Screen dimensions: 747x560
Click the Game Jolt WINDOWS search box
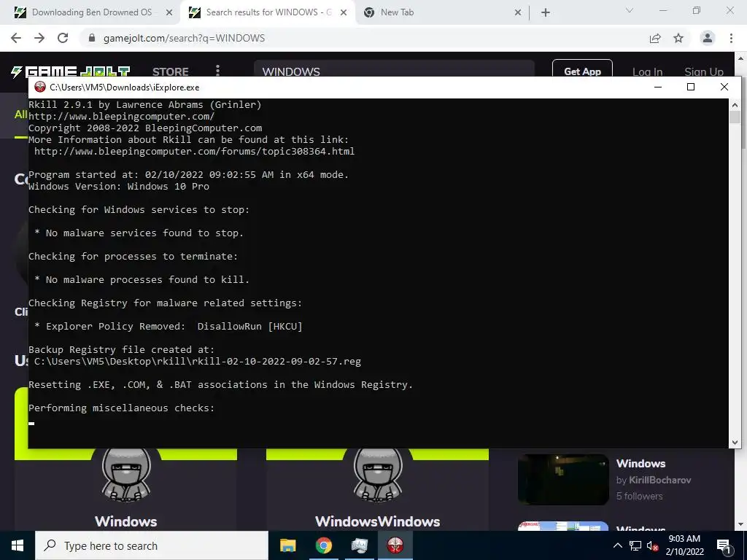(x=394, y=69)
